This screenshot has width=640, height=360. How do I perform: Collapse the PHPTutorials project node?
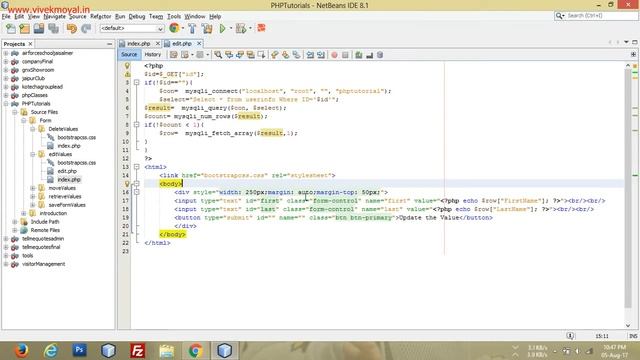point(6,104)
